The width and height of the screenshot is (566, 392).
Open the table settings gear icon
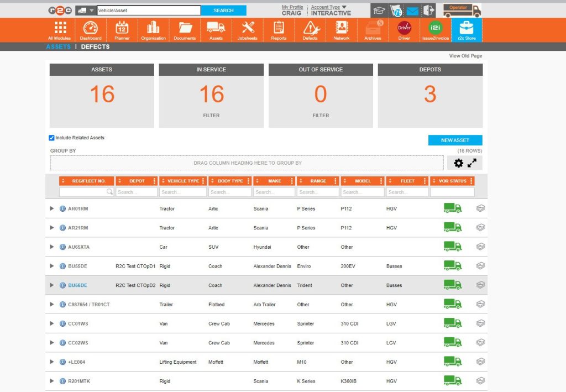point(458,163)
